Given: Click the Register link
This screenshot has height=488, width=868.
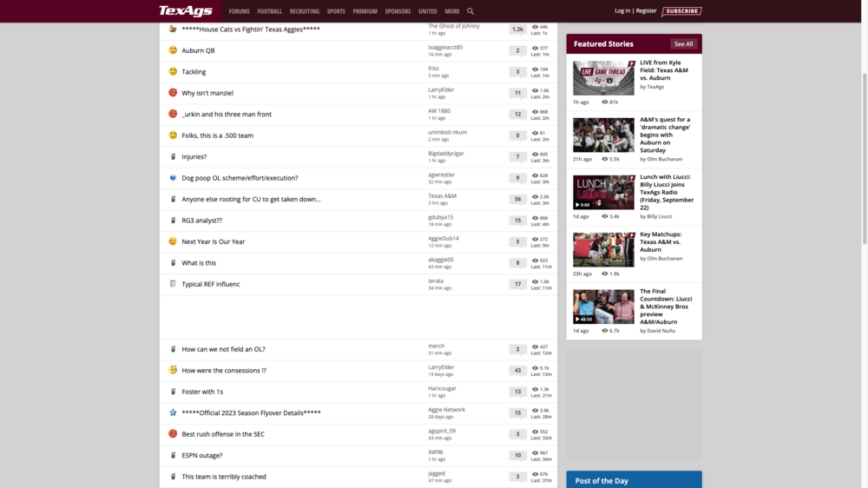Looking at the screenshot, I should click(646, 10).
